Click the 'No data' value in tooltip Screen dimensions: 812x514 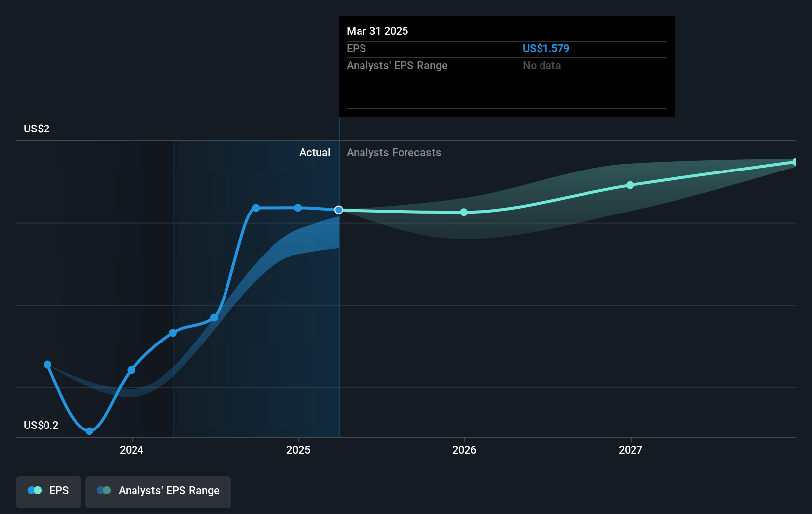coord(542,65)
